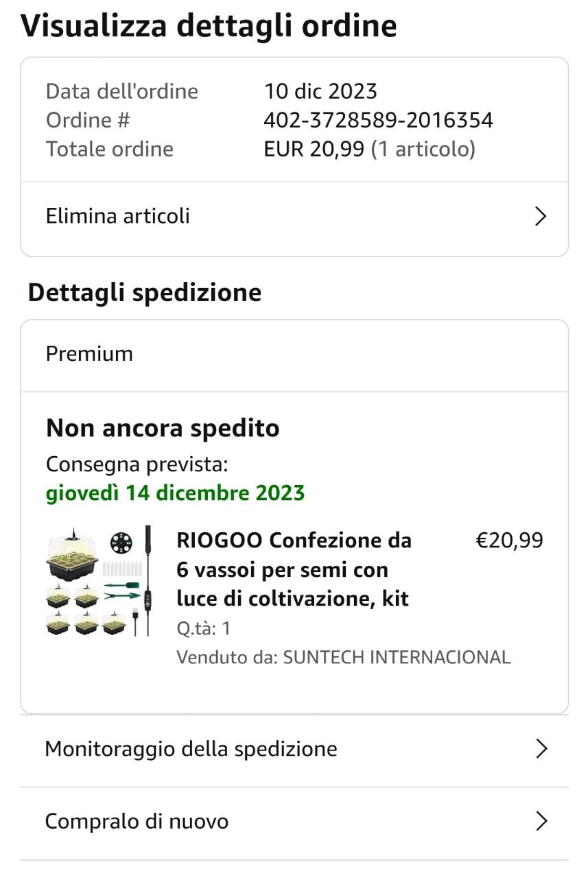The height and width of the screenshot is (878, 588).
Task: Tap the Non ancora spedito status heading
Action: pyautogui.click(x=163, y=428)
